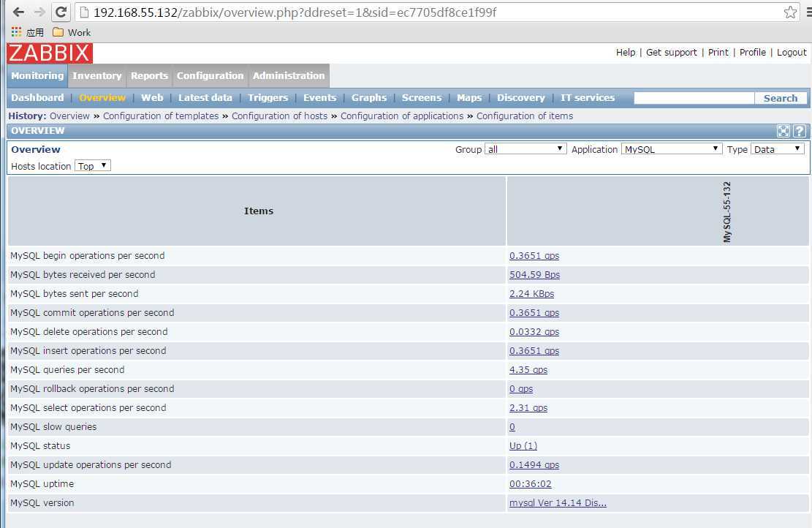
Task: Click the Help link at top right
Action: pos(626,53)
